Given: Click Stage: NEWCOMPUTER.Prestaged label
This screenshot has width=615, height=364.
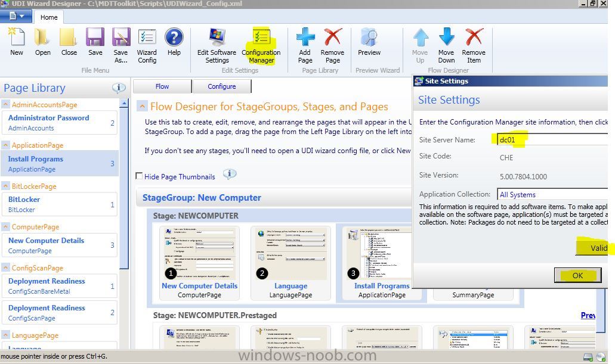Looking at the screenshot, I should (x=215, y=315).
